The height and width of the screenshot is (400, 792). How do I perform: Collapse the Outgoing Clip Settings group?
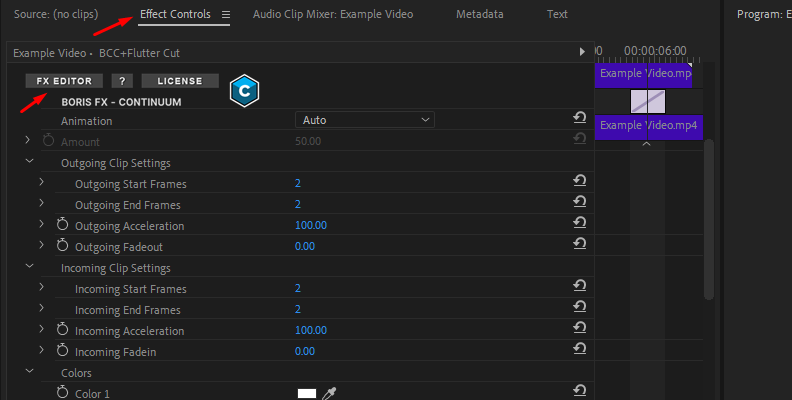[x=29, y=162]
